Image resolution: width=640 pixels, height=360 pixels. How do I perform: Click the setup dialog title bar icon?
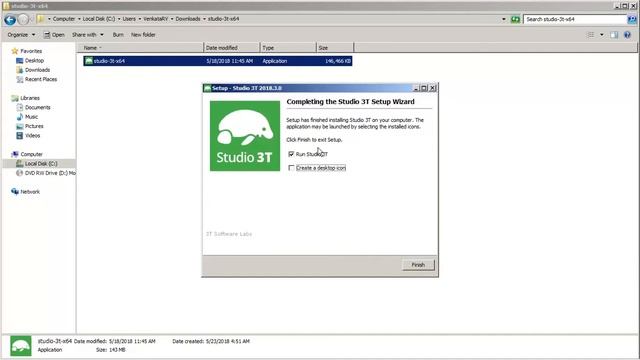point(207,88)
